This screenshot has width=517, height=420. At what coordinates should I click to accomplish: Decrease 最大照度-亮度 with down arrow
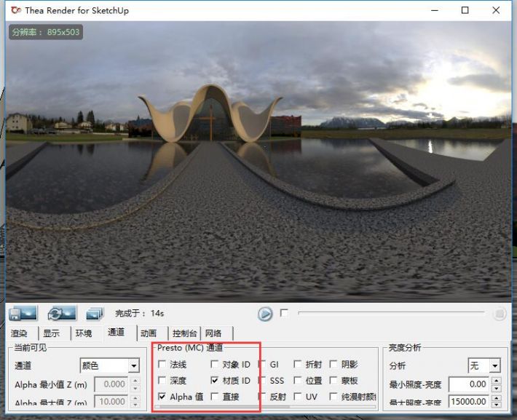point(496,405)
